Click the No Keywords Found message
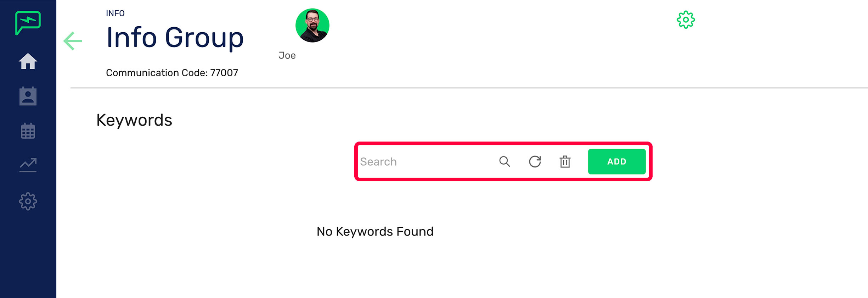The width and height of the screenshot is (868, 298). tap(375, 231)
